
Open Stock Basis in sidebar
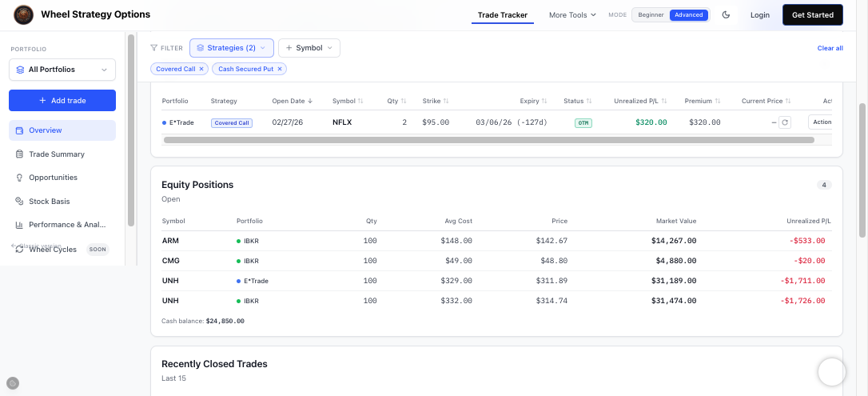(62, 201)
